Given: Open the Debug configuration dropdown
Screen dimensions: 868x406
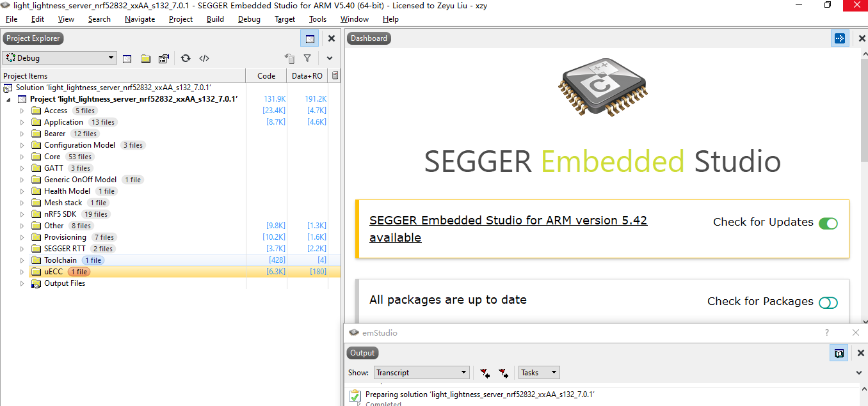Looking at the screenshot, I should [x=60, y=58].
